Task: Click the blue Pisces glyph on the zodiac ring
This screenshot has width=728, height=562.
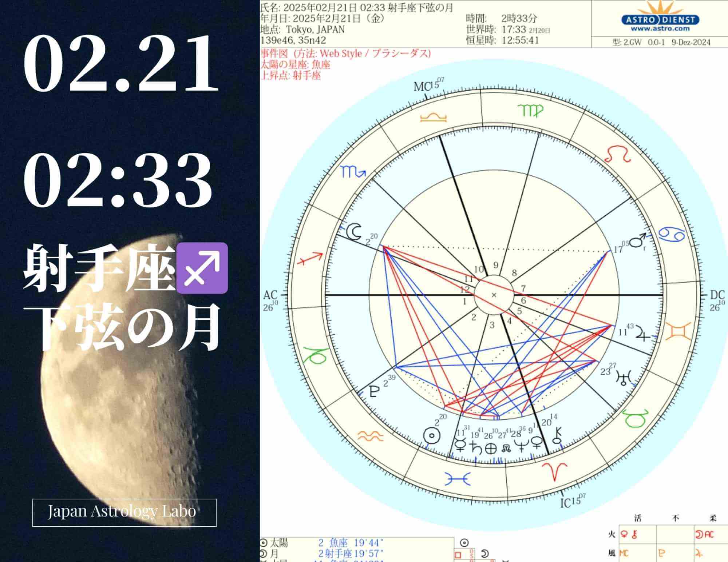Action: pyautogui.click(x=458, y=479)
